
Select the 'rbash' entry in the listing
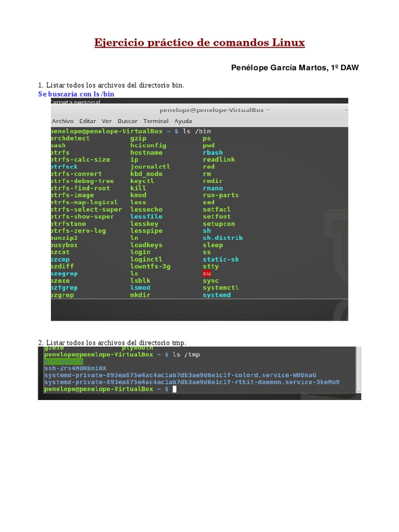coord(212,153)
